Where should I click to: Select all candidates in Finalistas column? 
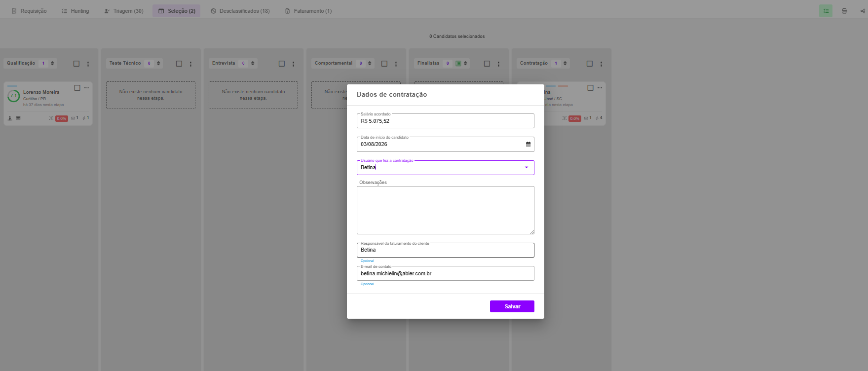click(x=487, y=64)
